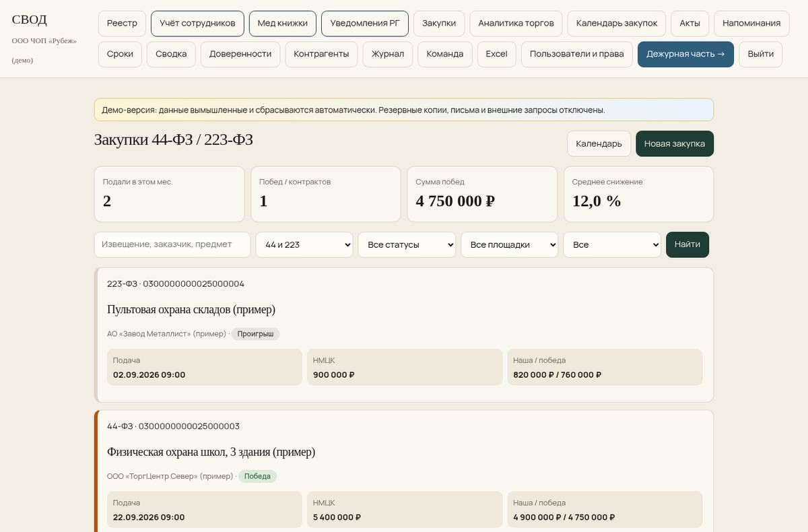Click the Победа status badge
808x532 pixels.
pyautogui.click(x=257, y=476)
